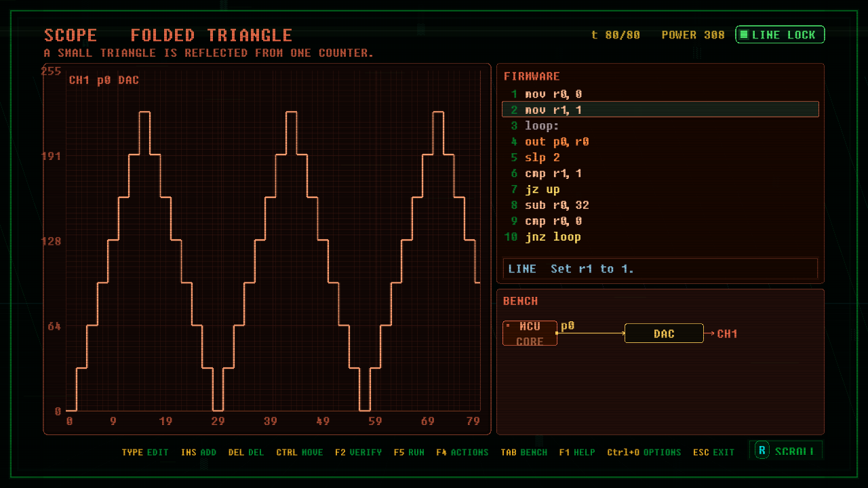
Task: Click F5 RUN shortcut
Action: (409, 452)
